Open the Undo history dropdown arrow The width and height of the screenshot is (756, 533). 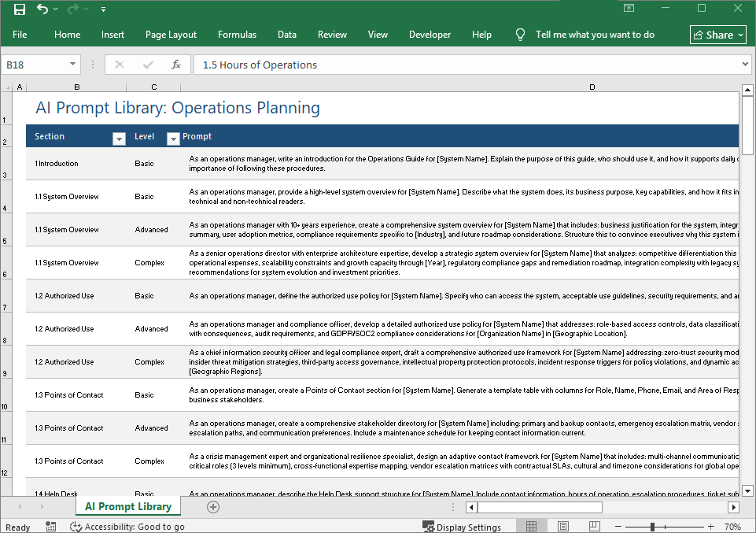56,9
